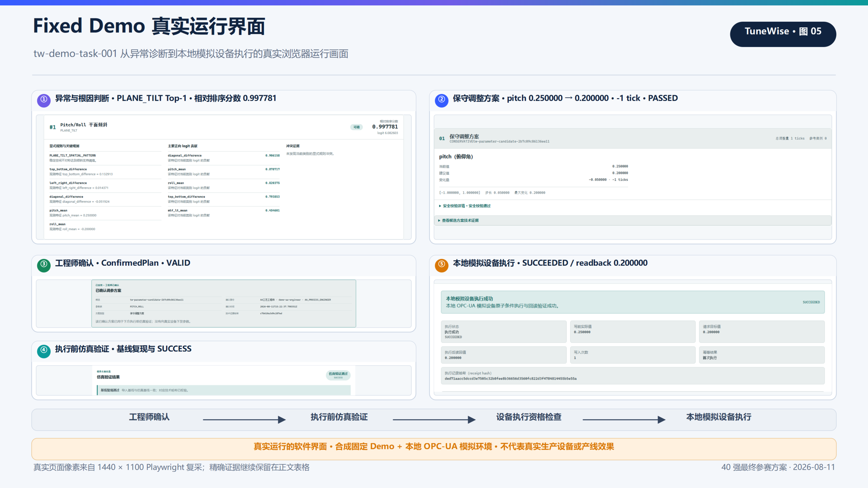The width and height of the screenshot is (868, 488).
Task: Click the 建议值 0.200000 row
Action: coord(533,173)
